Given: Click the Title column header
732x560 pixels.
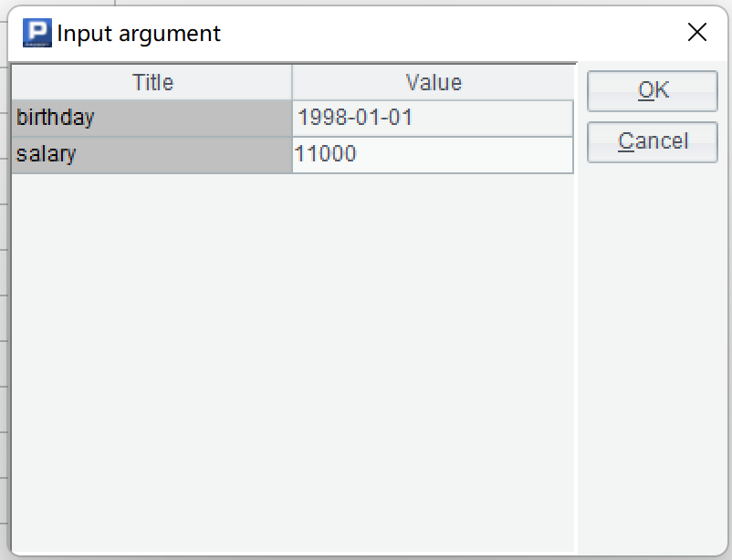Looking at the screenshot, I should [152, 82].
